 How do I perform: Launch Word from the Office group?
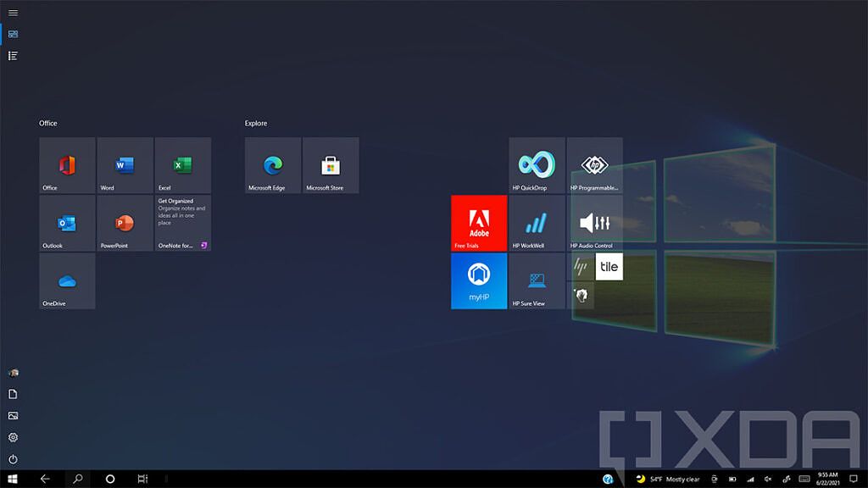(x=125, y=165)
